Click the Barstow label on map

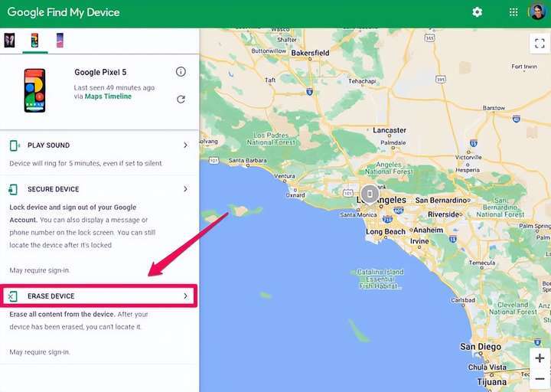[x=494, y=108]
